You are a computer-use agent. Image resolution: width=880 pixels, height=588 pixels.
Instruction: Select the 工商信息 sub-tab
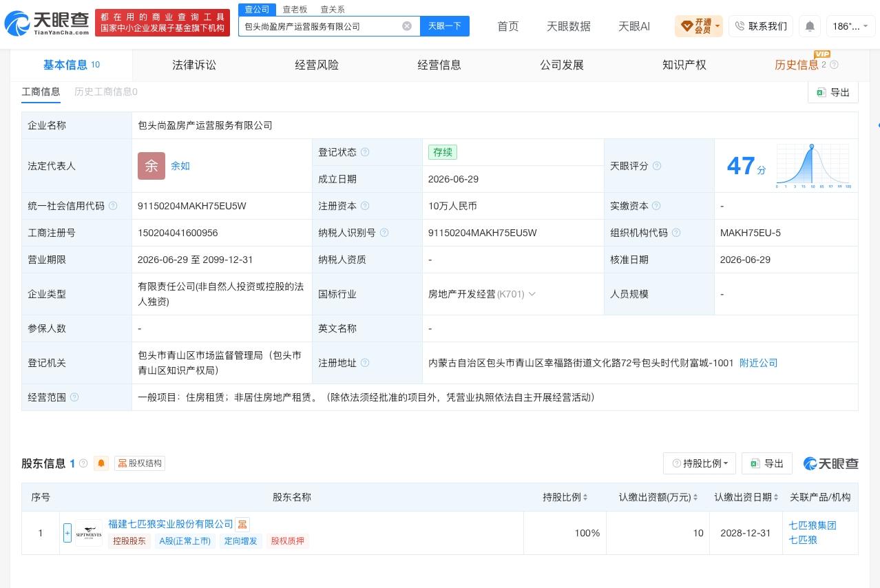coord(41,92)
